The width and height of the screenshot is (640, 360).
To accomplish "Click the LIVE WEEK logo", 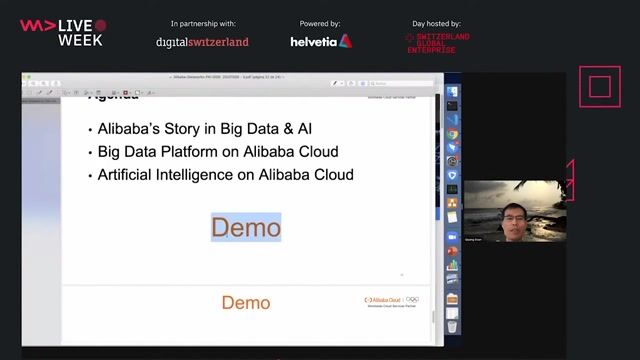I will (x=64, y=33).
